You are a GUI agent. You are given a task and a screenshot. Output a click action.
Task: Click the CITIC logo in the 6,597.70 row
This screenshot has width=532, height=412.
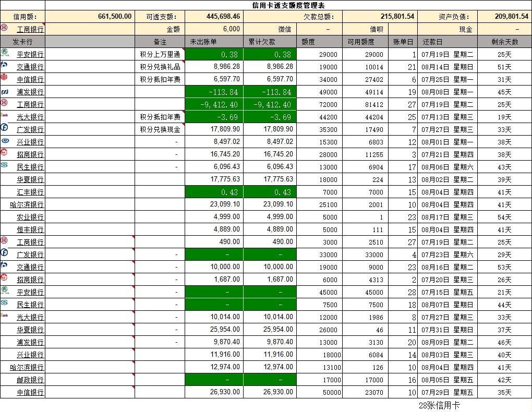point(4,77)
